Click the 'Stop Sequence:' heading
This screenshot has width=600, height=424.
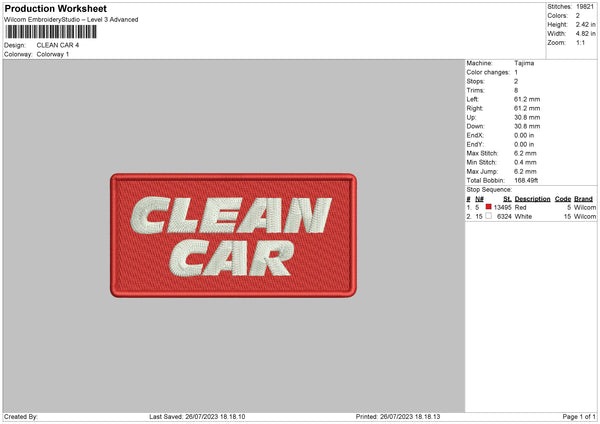[489, 190]
